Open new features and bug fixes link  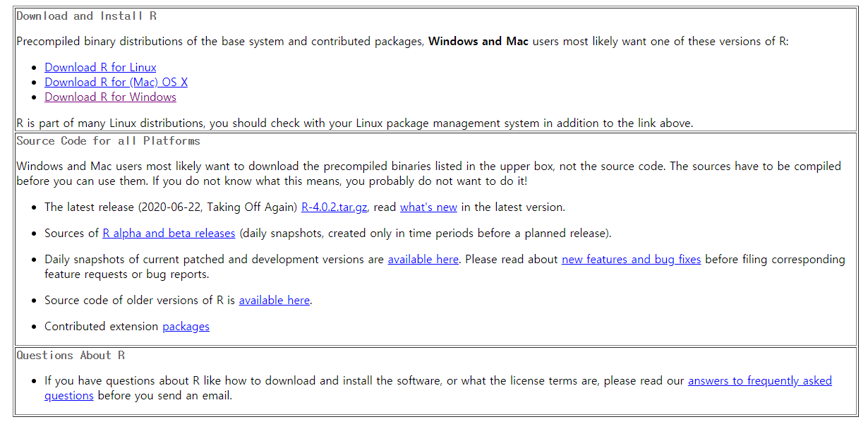coord(631,259)
